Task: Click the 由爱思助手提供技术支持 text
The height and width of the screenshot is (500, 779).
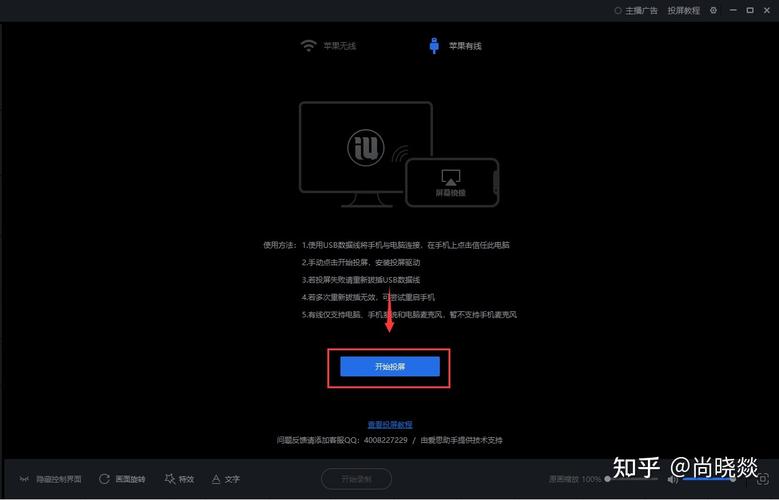Action: click(x=461, y=440)
